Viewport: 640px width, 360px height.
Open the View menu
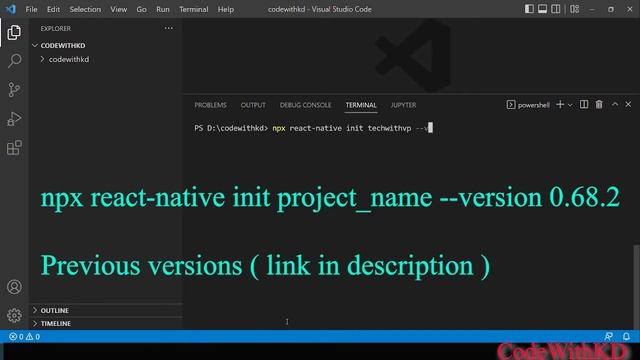point(118,9)
